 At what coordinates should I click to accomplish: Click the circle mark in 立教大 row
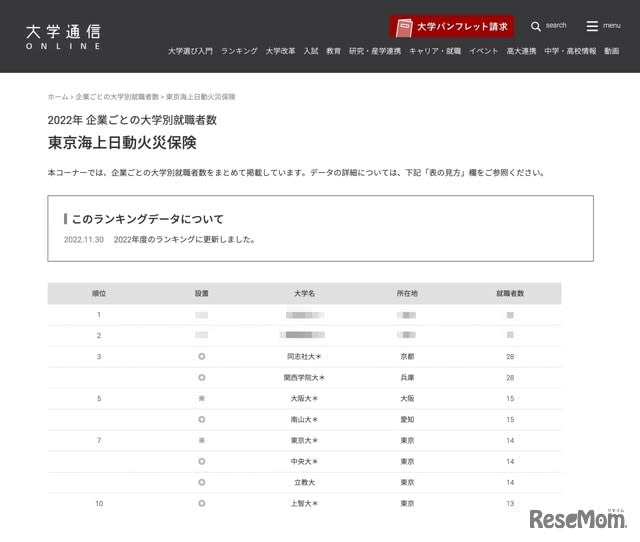tap(202, 483)
